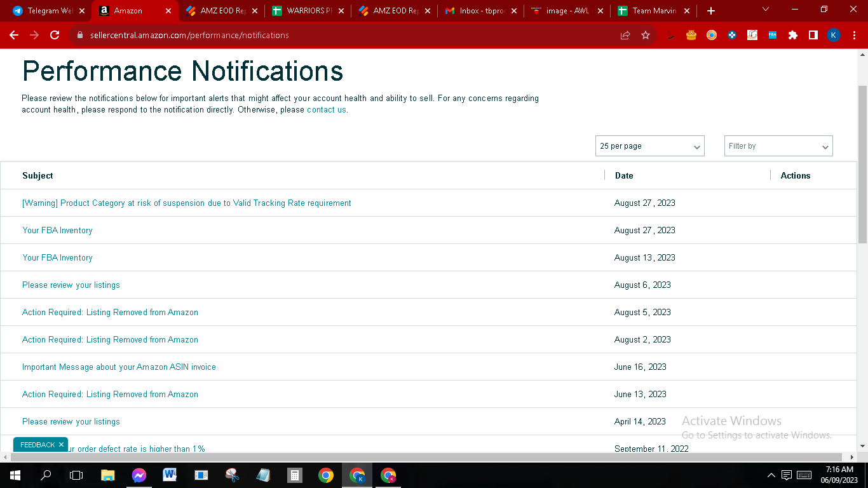Open the Chrome tab search chevron

tap(766, 10)
